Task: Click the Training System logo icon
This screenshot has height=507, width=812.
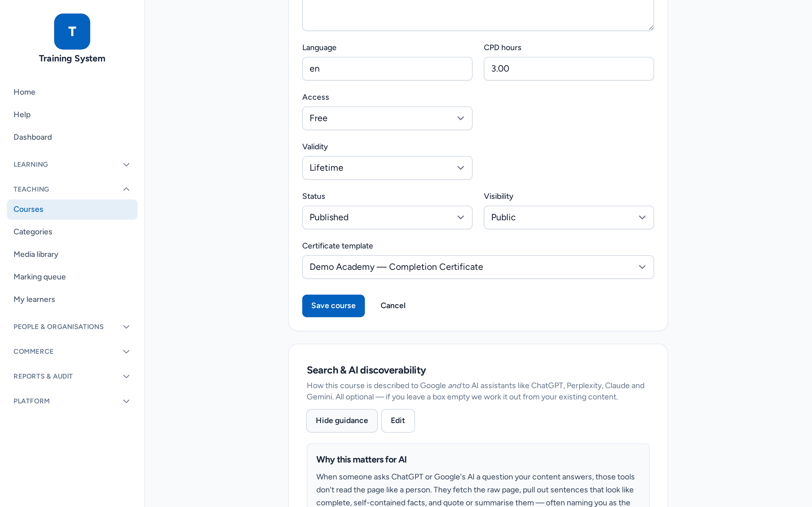Action: 72,31
